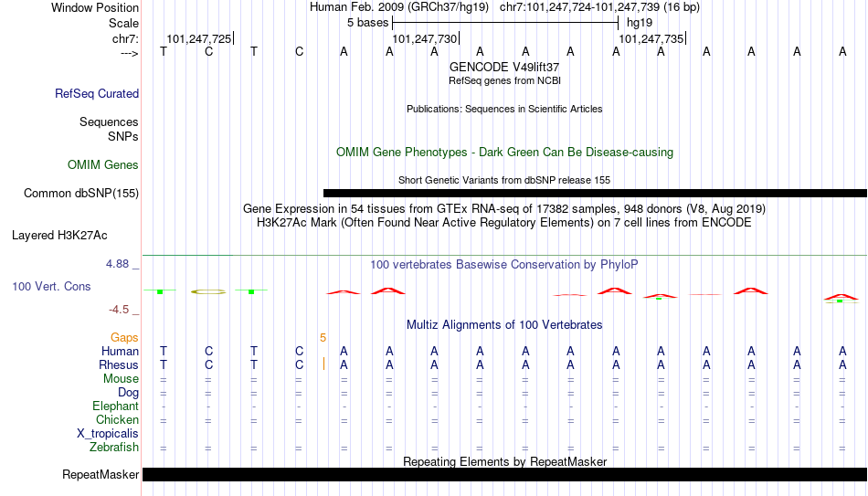
Task: Click Multiz Alignments of 100 Vertebrates title
Action: tap(504, 325)
